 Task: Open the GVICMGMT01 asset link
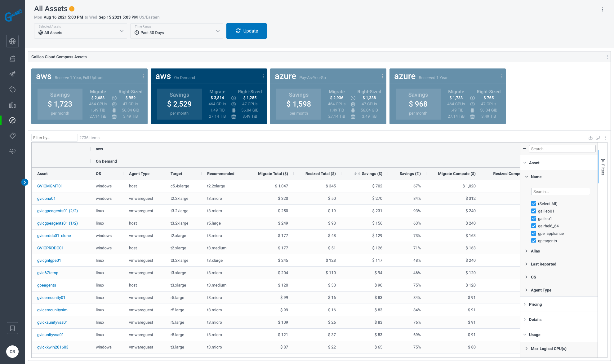[50, 186]
